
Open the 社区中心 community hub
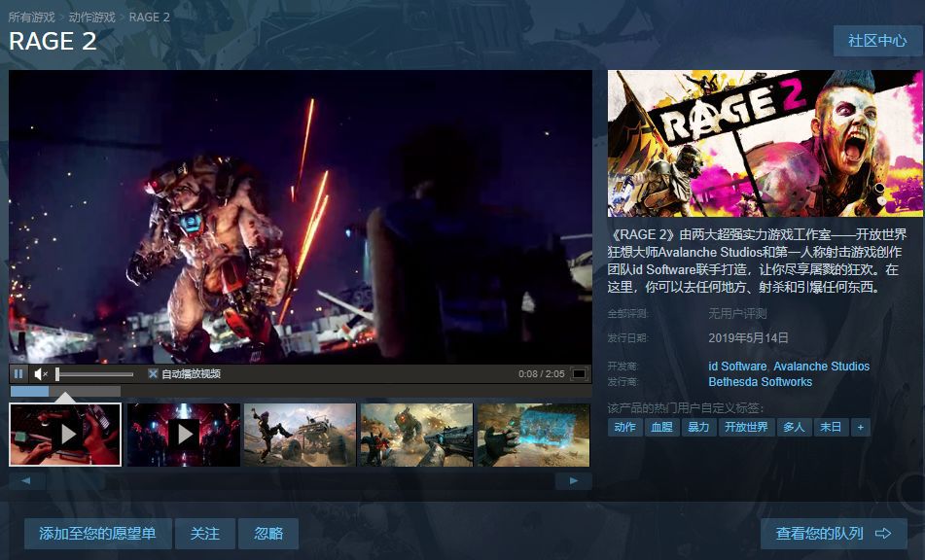(877, 41)
